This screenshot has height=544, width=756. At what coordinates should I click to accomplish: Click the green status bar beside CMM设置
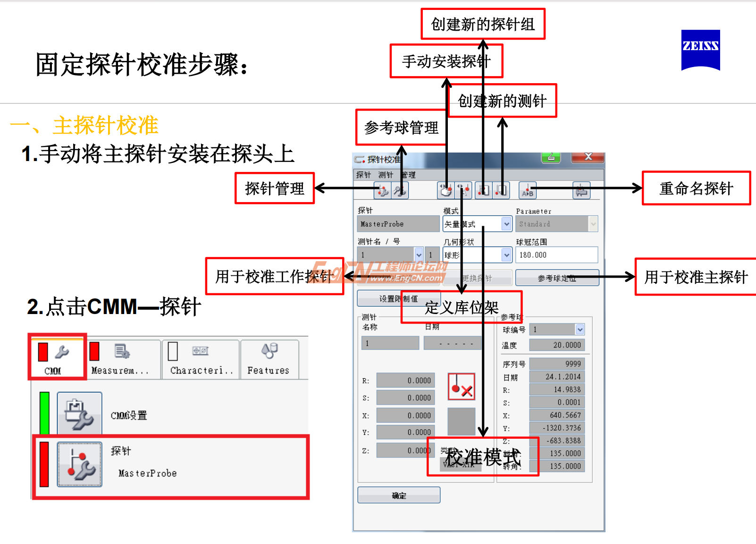45,413
